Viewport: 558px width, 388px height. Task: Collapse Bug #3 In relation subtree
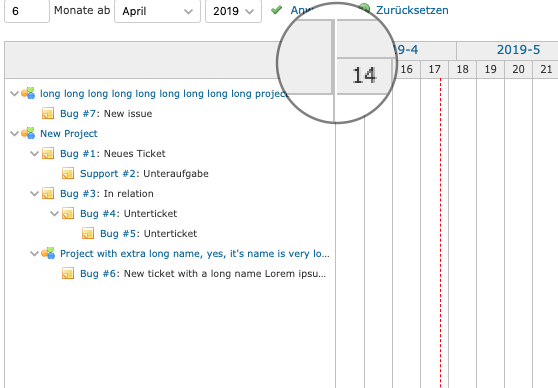[34, 193]
